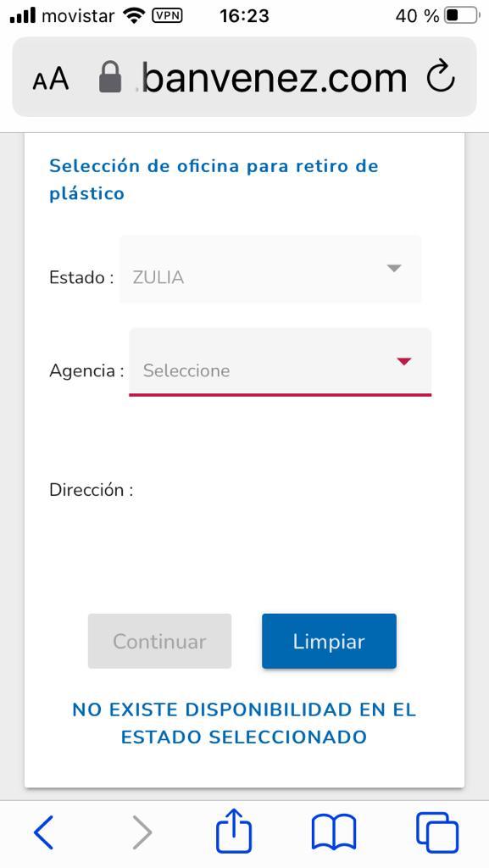Reload the page with refresh icon
The image size is (489, 868).
(x=441, y=77)
